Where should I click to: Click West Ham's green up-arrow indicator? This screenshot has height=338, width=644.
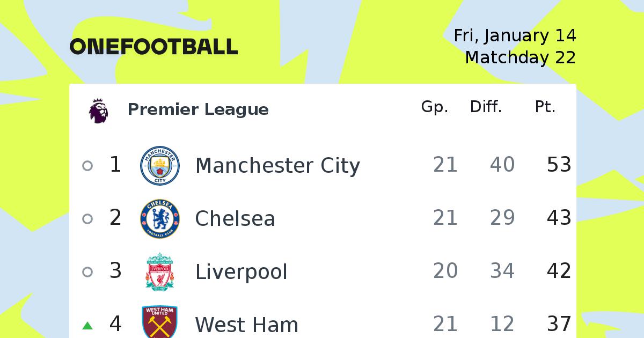coord(87,325)
